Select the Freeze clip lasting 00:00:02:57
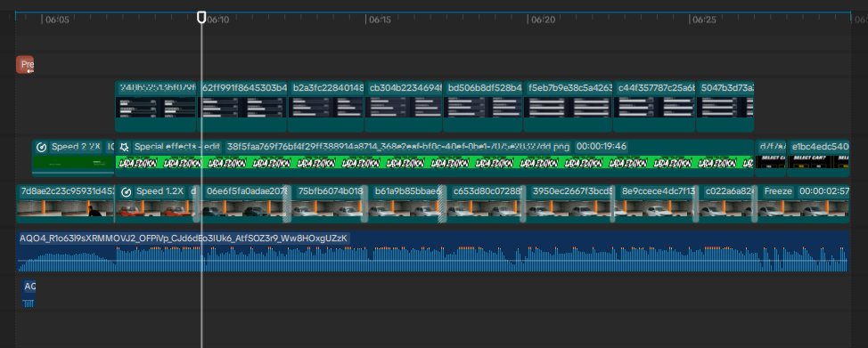The image size is (868, 348). (x=803, y=203)
